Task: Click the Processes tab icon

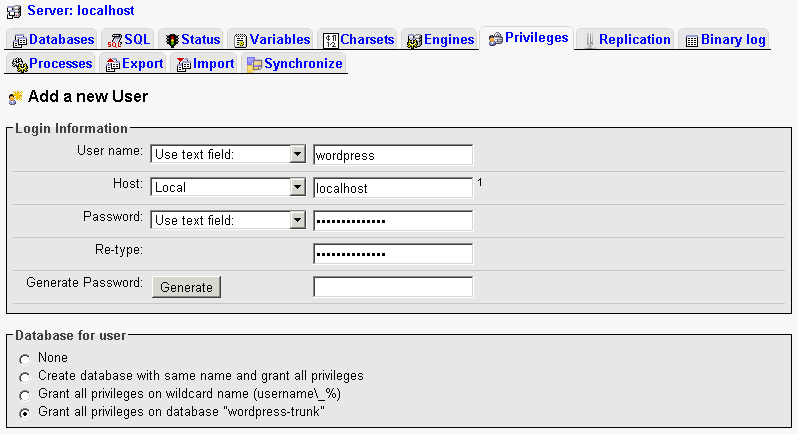Action: [x=19, y=64]
